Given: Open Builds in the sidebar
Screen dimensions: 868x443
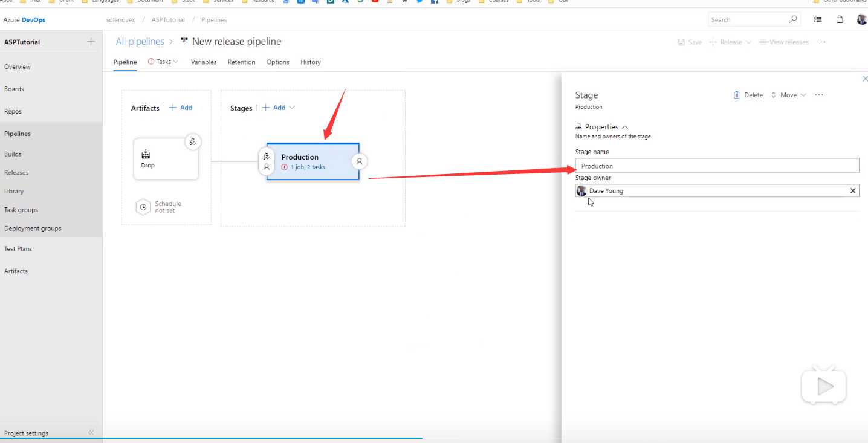Looking at the screenshot, I should (x=13, y=154).
